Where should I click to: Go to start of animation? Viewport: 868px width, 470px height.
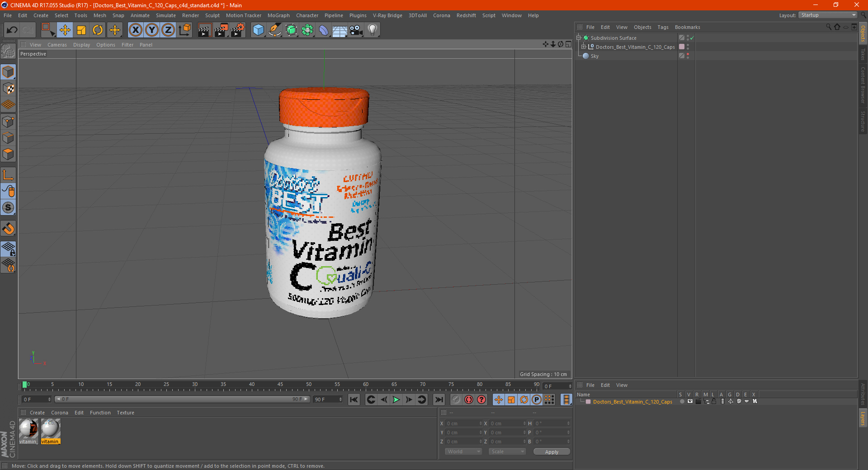pos(354,399)
